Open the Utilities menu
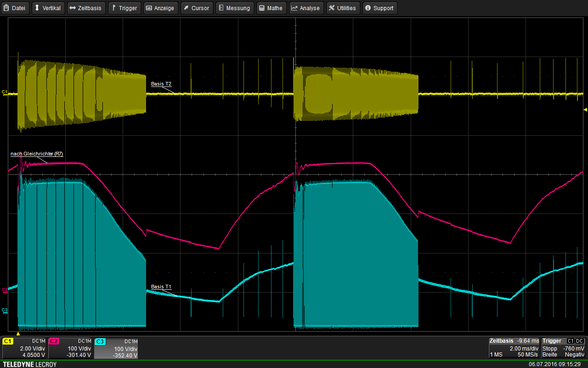The image size is (588, 368). coord(343,8)
